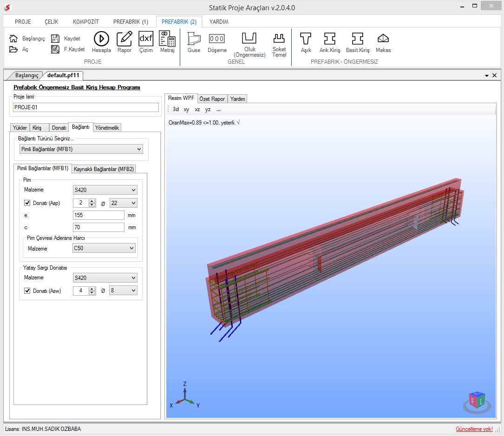
Task: Click the application logo icon
Action: [x=7, y=7]
